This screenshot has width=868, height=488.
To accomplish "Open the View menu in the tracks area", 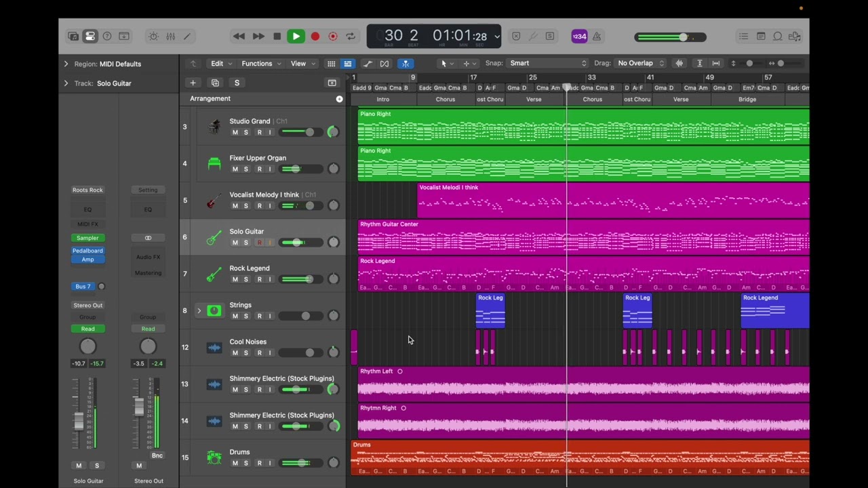I will pos(303,64).
